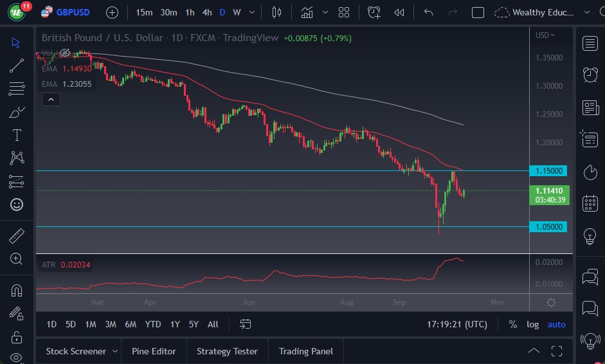Open the indicators button in toolbar
The image size is (605, 364).
pyautogui.click(x=307, y=12)
